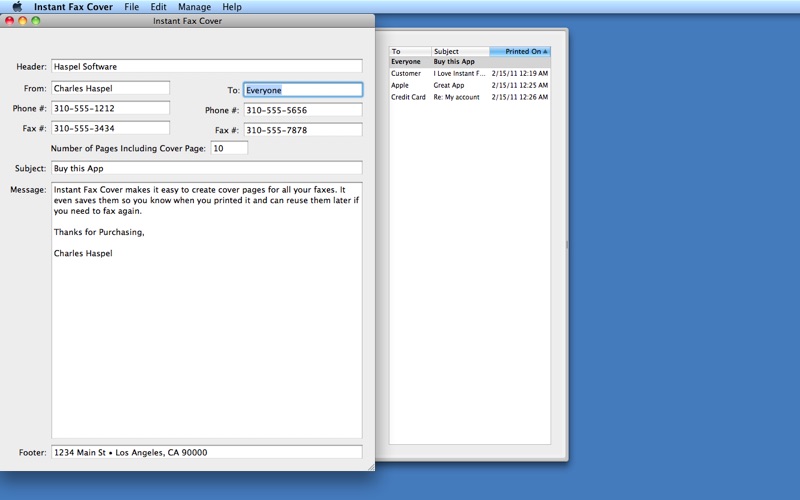
Task: Open the Apple menu
Action: pos(16,7)
